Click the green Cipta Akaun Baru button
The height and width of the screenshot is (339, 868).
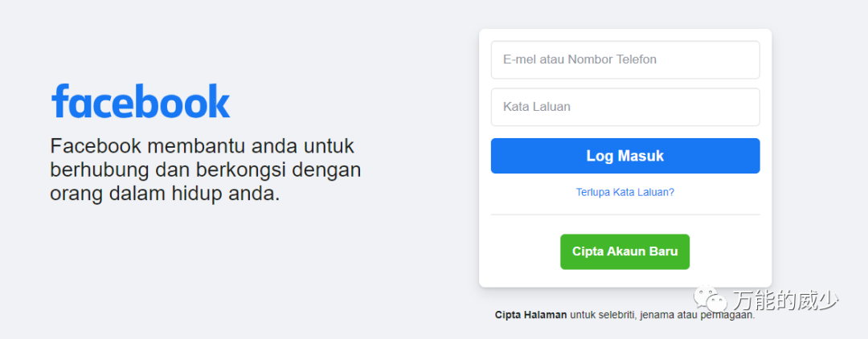625,251
